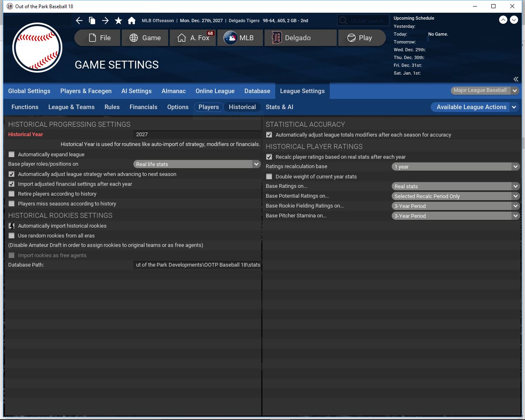Uncheck Recalc player ratings based on real stats
Image resolution: width=525 pixels, height=420 pixels.
click(x=269, y=157)
